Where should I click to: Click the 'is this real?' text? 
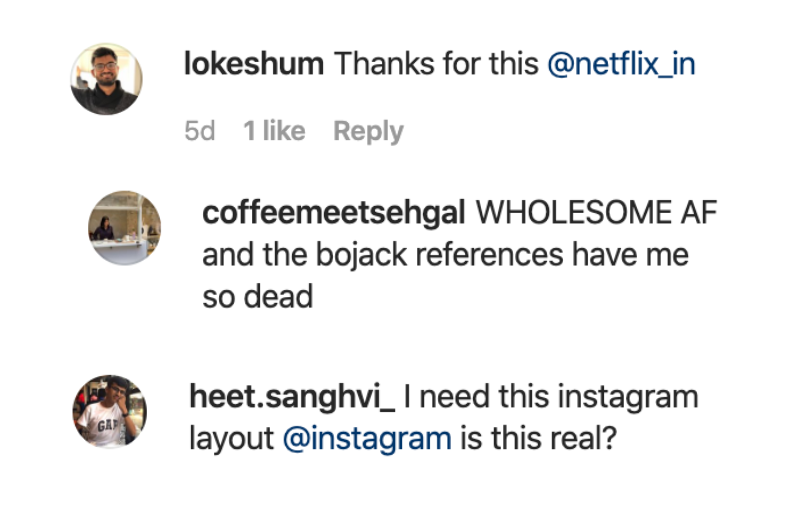point(534,438)
